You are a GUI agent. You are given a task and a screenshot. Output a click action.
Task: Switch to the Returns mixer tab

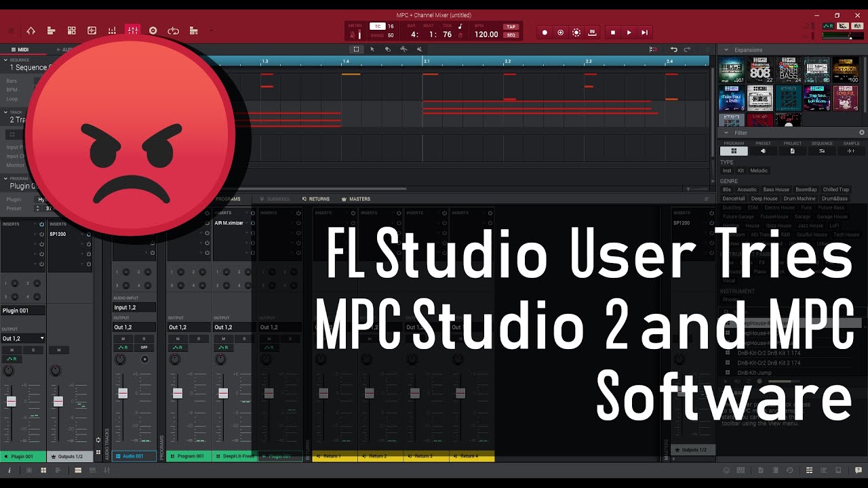coord(316,199)
